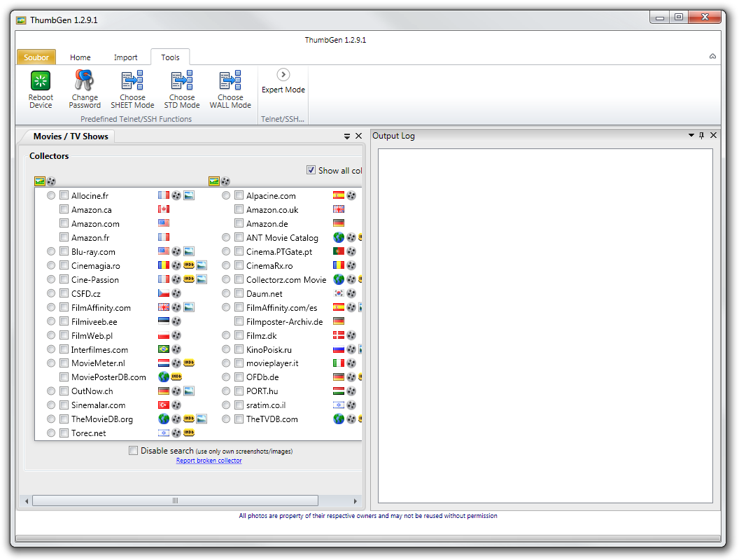The width and height of the screenshot is (739, 560).
Task: Click the IMDb icon in Torec.net row
Action: pyautogui.click(x=188, y=433)
